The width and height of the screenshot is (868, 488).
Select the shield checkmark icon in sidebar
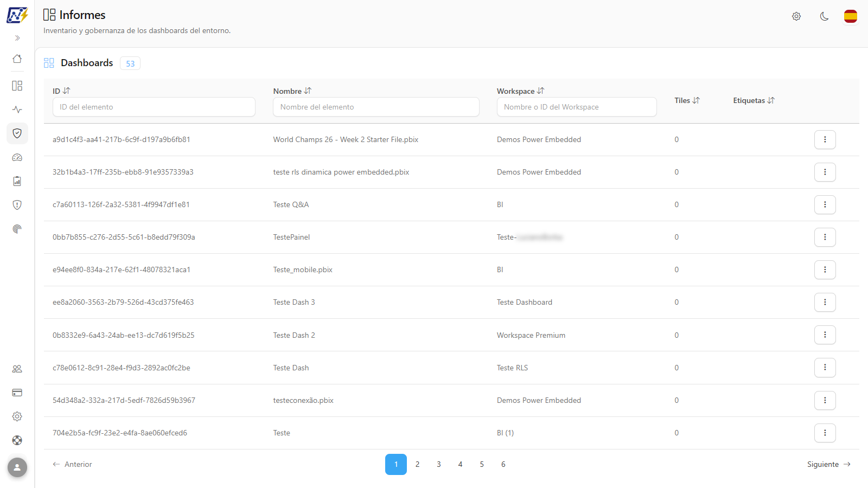17,133
